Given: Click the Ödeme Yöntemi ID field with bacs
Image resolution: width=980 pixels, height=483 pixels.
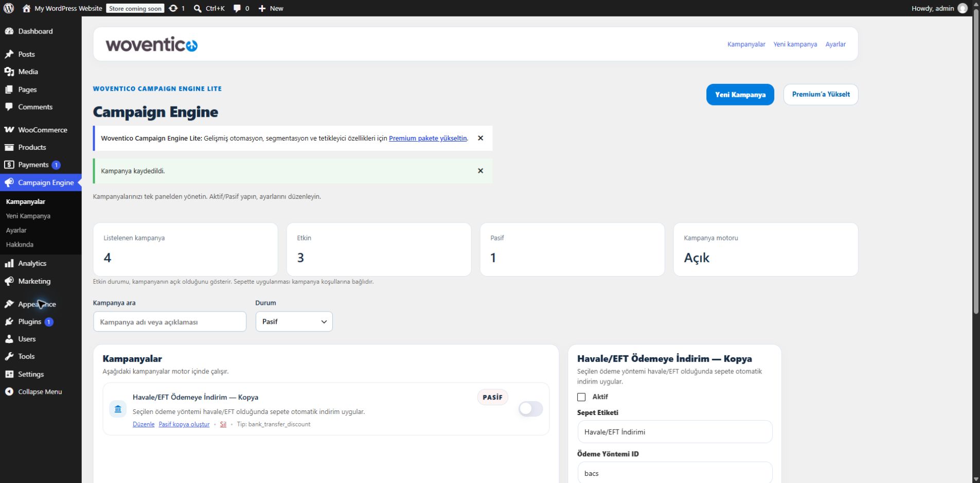Looking at the screenshot, I should point(675,473).
